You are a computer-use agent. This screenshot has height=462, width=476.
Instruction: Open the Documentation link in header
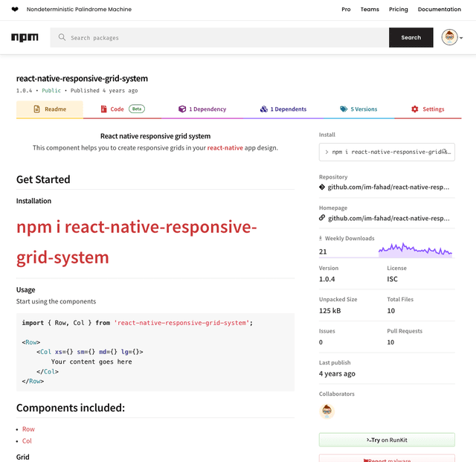click(440, 10)
